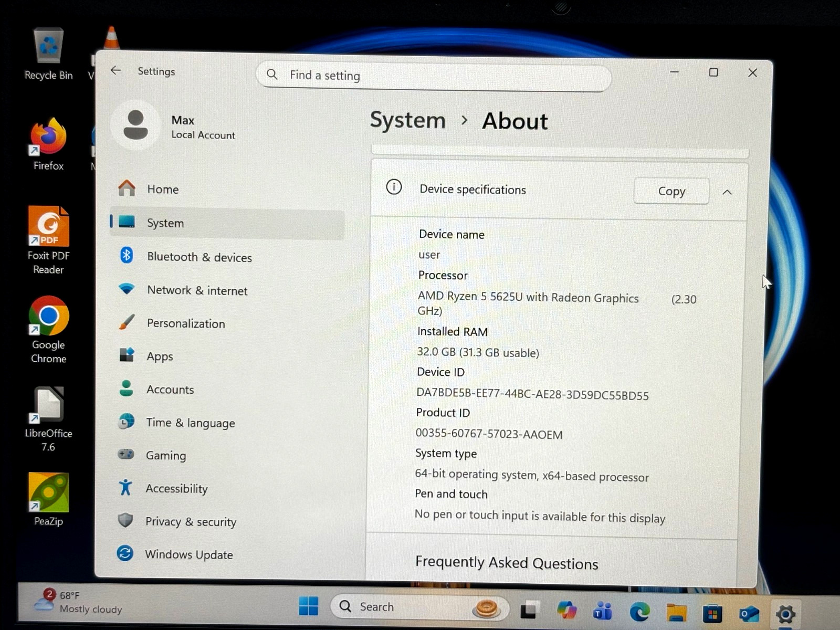Click the Accessibility figure icon

pyautogui.click(x=125, y=487)
